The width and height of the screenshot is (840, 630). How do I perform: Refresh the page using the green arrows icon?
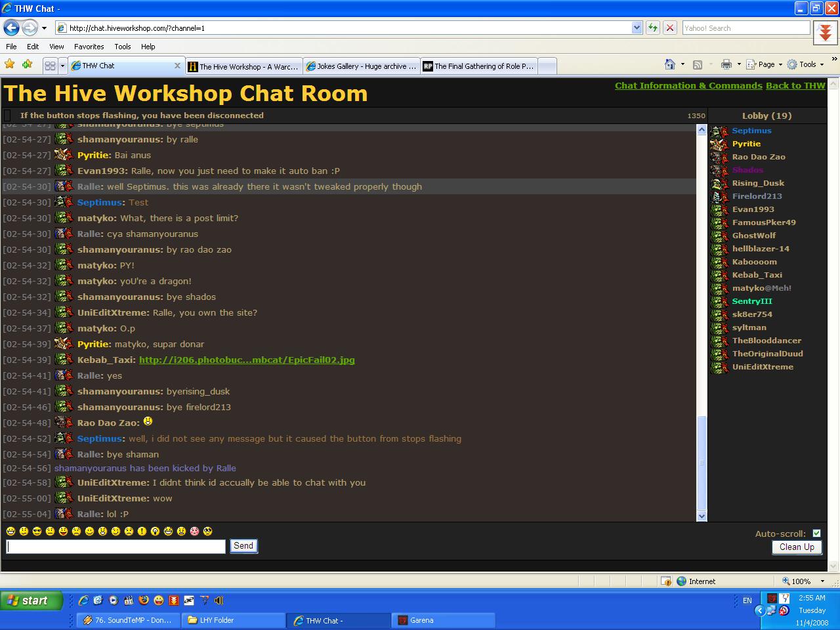653,28
